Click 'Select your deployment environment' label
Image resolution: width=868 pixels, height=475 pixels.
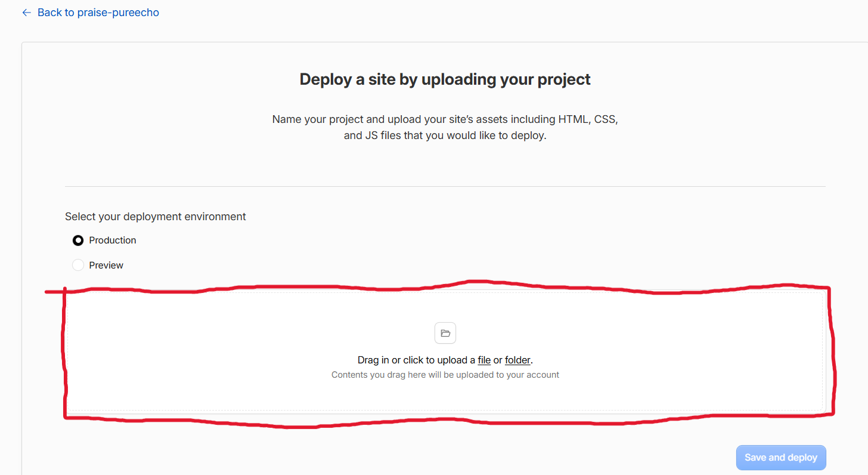click(x=156, y=217)
